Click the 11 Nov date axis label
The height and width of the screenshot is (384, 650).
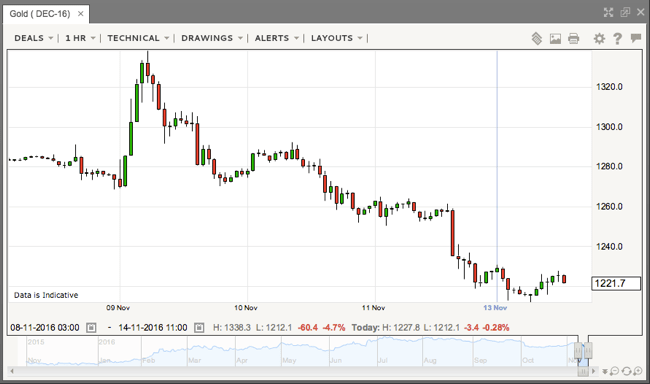pyautogui.click(x=373, y=308)
